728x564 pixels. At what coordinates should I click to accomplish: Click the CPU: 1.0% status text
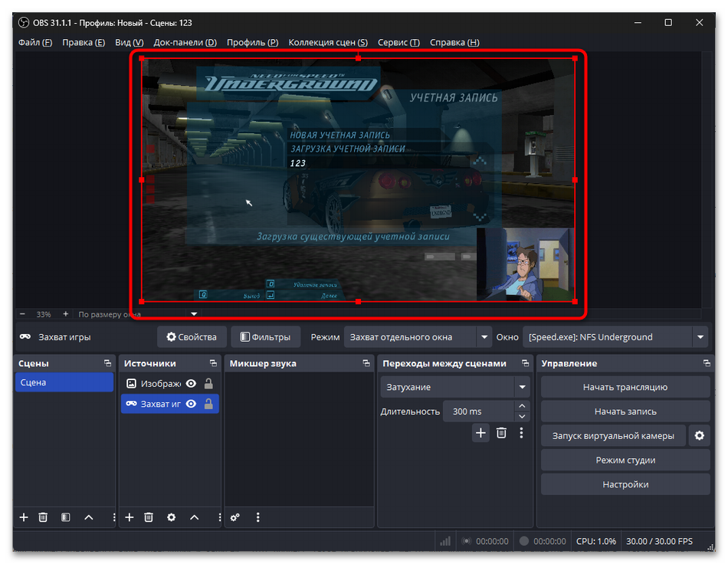point(595,541)
